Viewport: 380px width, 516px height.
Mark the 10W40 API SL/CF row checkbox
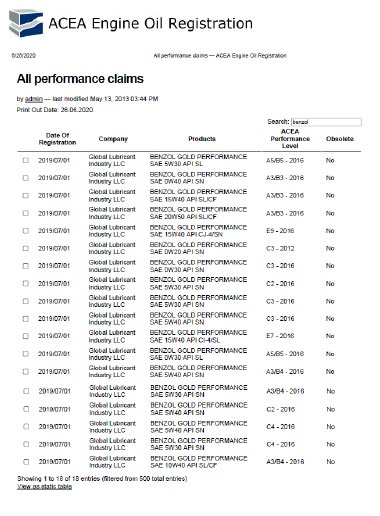26,462
